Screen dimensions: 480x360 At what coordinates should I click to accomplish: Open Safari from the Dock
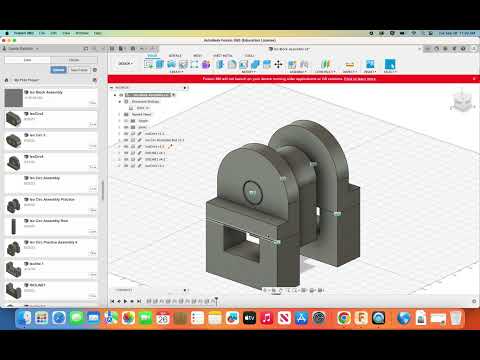click(x=59, y=318)
